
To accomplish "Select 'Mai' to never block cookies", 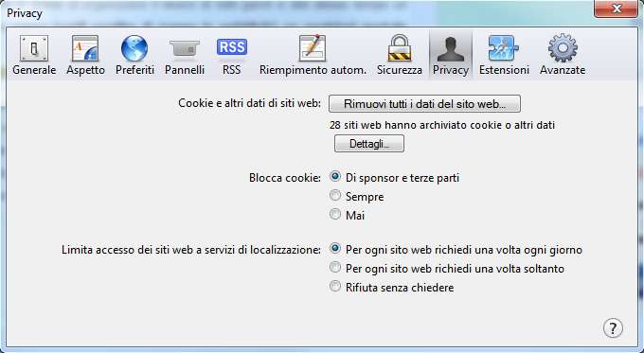I will point(335,214).
